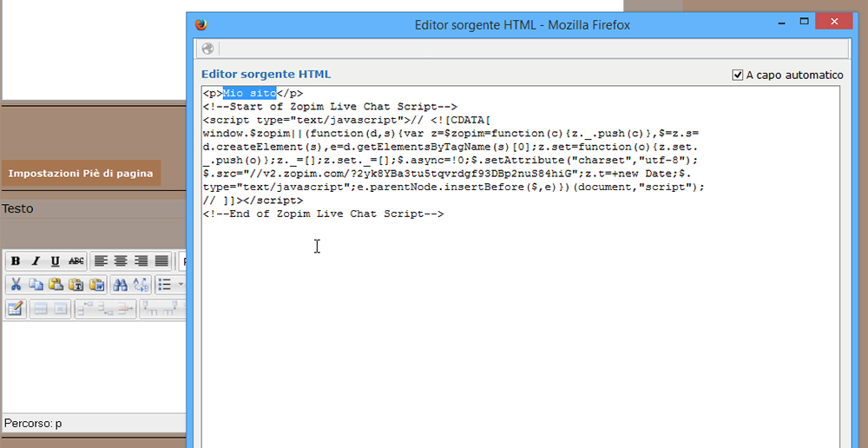Open table cell properties icon
The width and height of the screenshot is (868, 448).
pos(61,309)
